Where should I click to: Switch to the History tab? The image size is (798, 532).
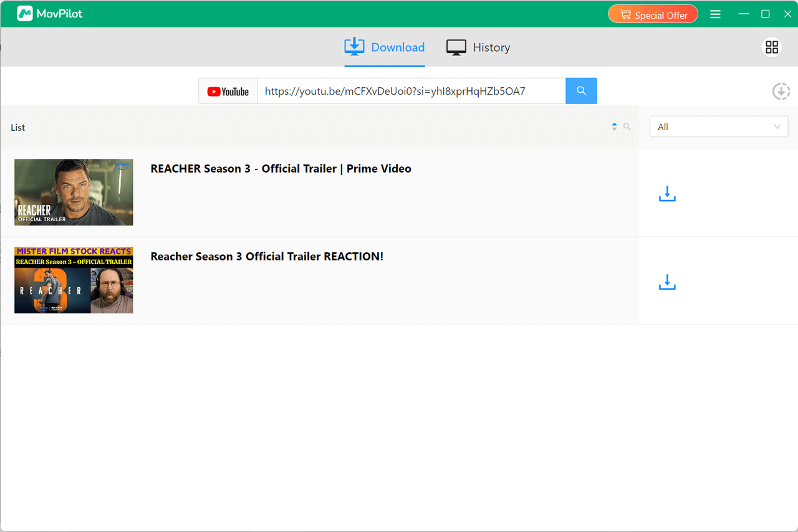[478, 47]
